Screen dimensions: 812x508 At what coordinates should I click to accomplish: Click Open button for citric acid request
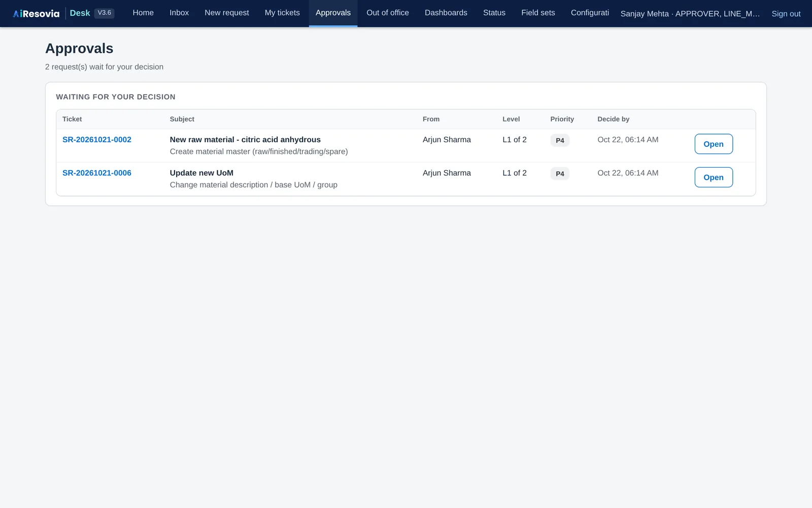(714, 144)
